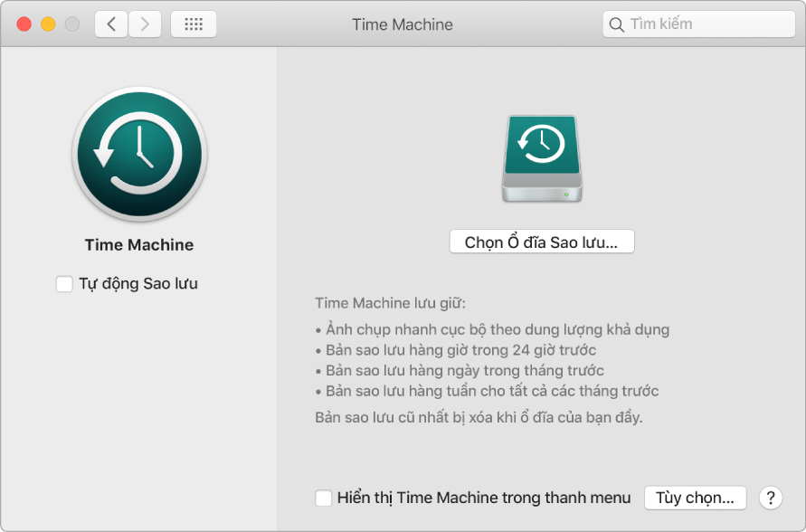Viewport: 806px width, 532px height.
Task: Click the teal backup drive icon
Action: pyautogui.click(x=542, y=158)
